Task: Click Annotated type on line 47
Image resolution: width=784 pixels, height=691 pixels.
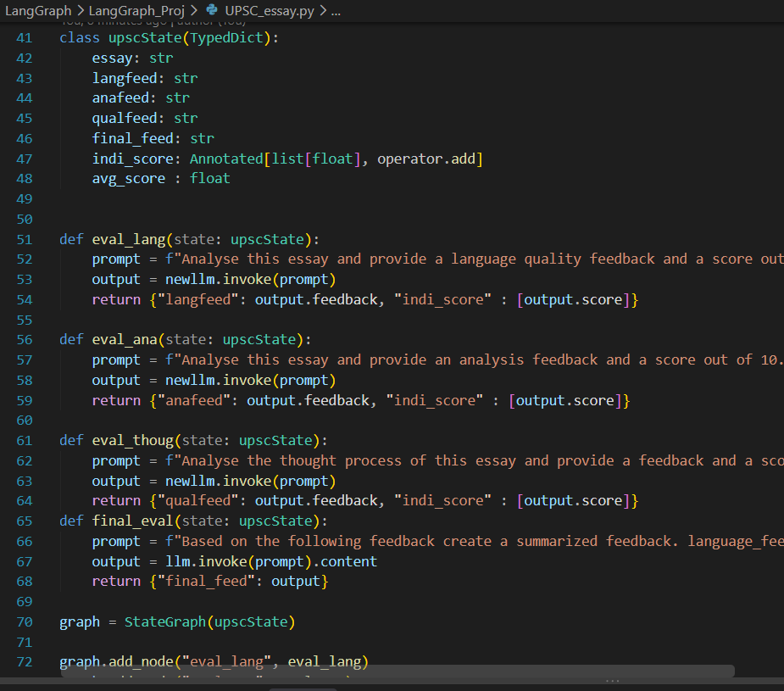Action: [x=226, y=159]
